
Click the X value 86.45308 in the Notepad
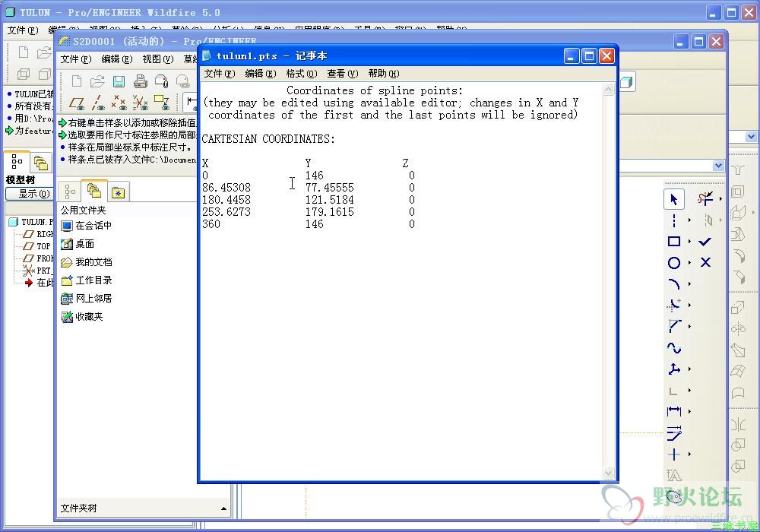[x=226, y=188]
